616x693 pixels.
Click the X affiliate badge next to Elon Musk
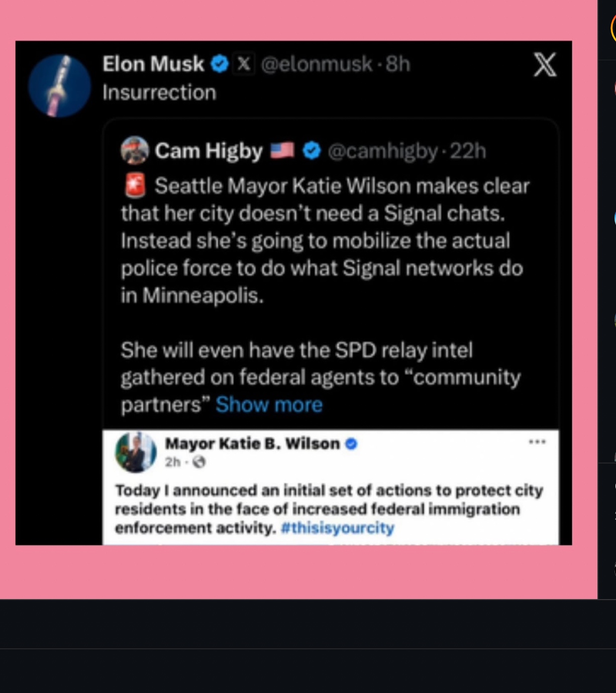[x=244, y=64]
